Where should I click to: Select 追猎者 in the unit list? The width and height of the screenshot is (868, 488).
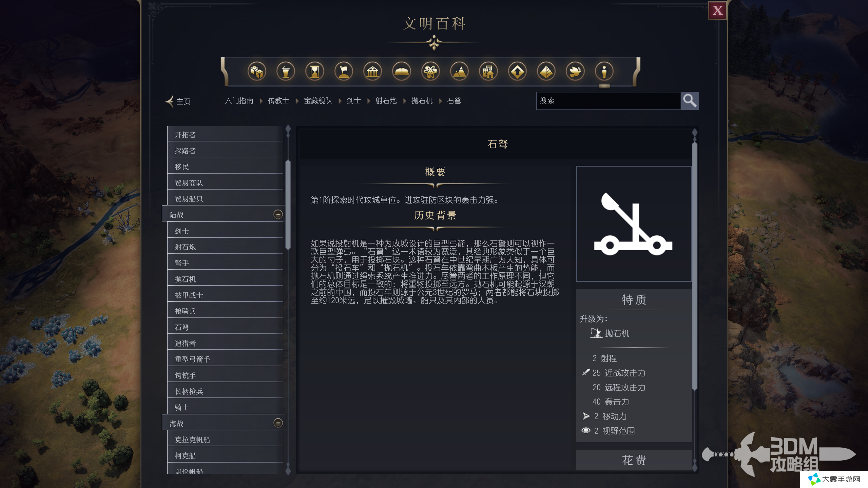[225, 343]
